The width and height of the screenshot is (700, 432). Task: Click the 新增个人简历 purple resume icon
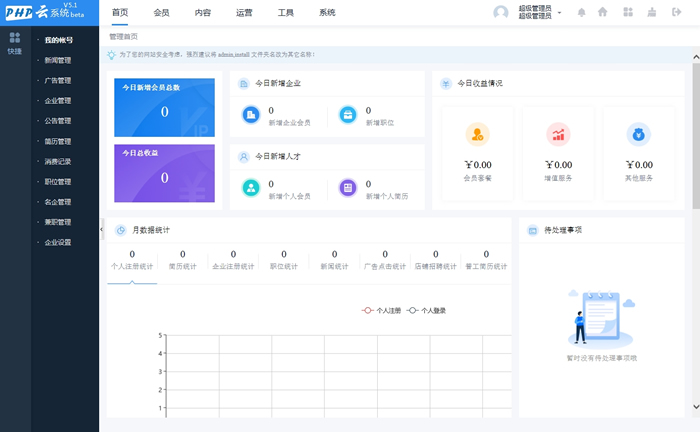point(348,188)
